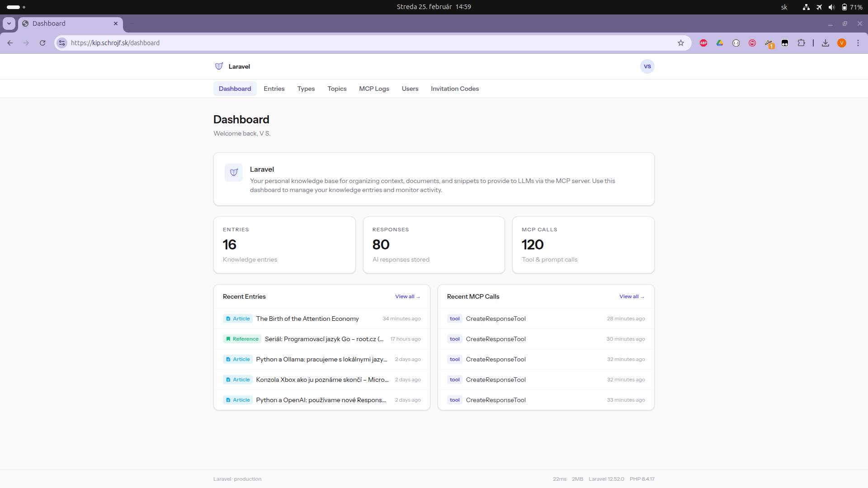This screenshot has height=488, width=868.
Task: Click the browser forward arrow
Action: pyautogui.click(x=26, y=43)
